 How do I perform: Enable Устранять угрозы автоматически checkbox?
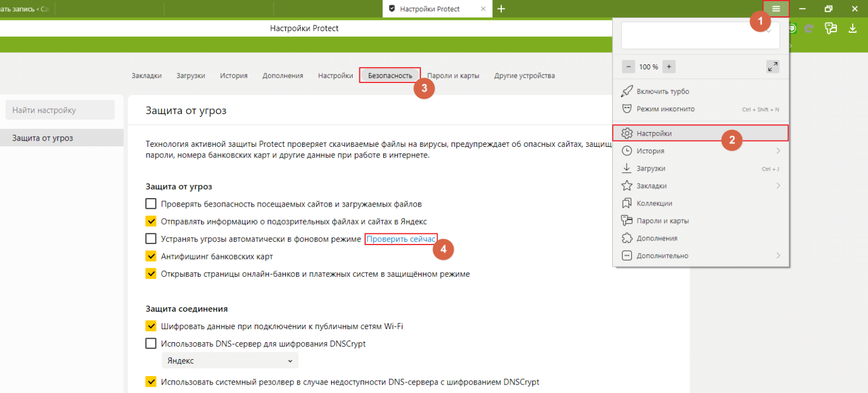pyautogui.click(x=151, y=239)
